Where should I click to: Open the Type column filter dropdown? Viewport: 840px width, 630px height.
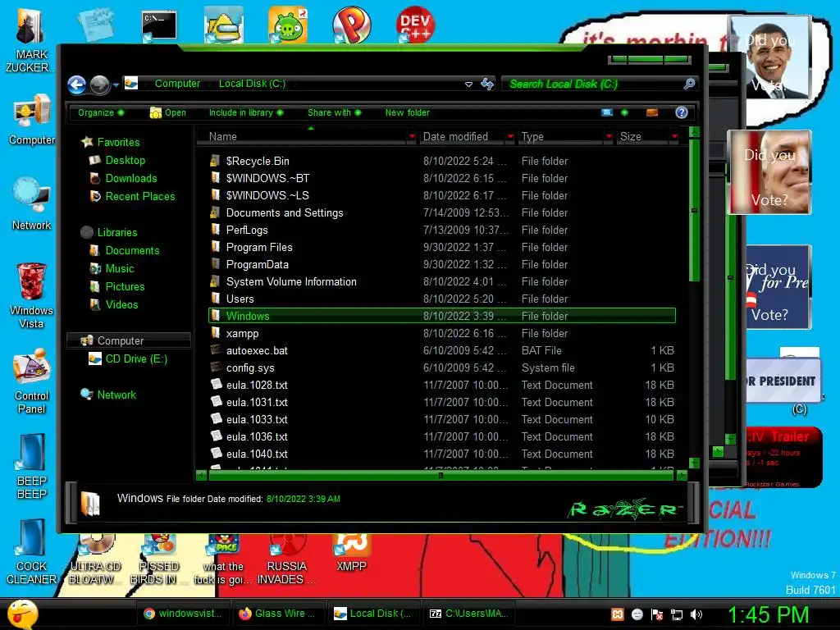click(x=609, y=137)
